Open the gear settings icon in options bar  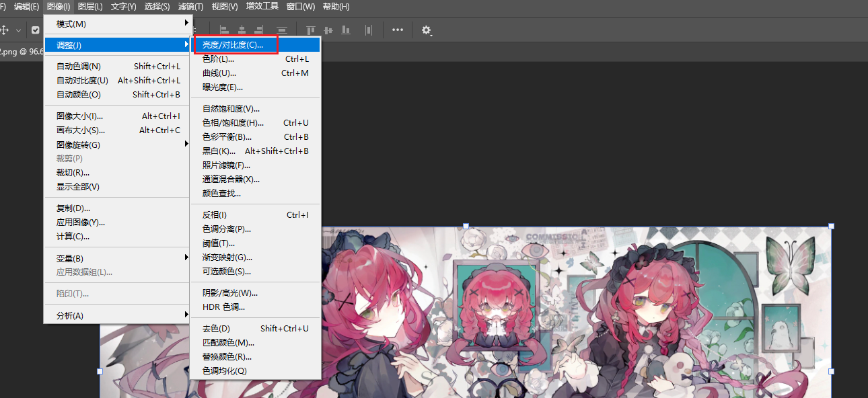(x=427, y=30)
